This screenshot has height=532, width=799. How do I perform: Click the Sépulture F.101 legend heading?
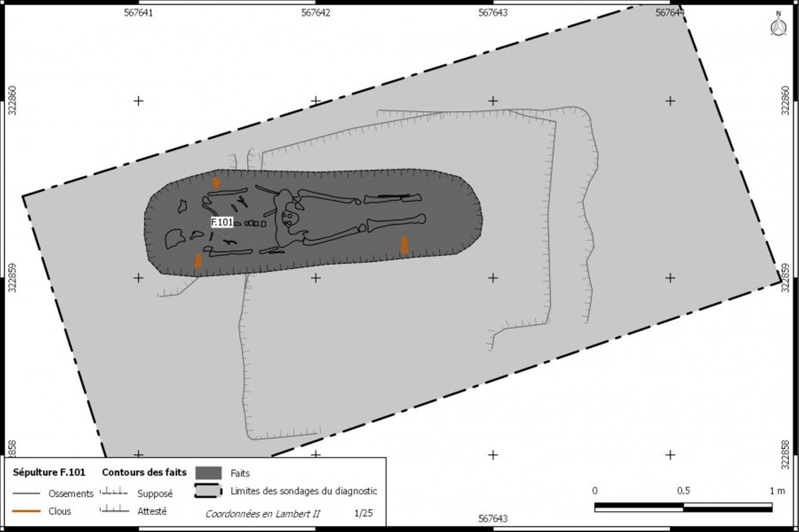click(49, 472)
